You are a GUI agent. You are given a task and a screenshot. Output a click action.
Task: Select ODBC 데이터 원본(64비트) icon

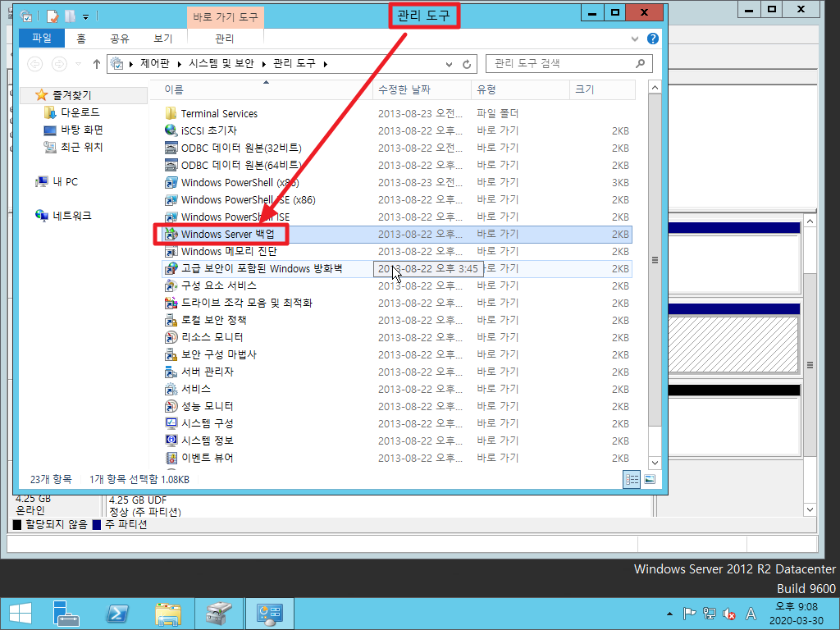[171, 165]
